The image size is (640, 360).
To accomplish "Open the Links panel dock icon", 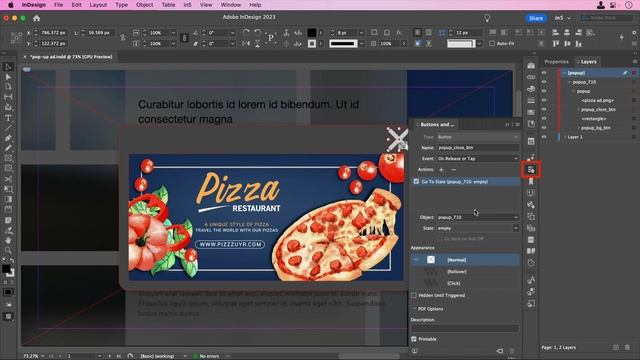I will coord(531,77).
